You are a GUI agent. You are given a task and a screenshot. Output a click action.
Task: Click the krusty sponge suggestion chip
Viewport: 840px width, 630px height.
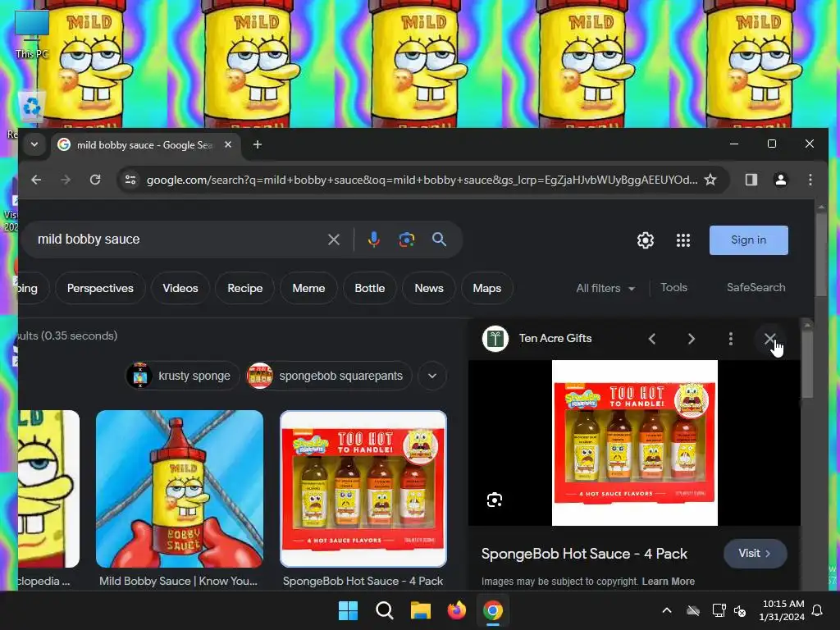click(183, 376)
